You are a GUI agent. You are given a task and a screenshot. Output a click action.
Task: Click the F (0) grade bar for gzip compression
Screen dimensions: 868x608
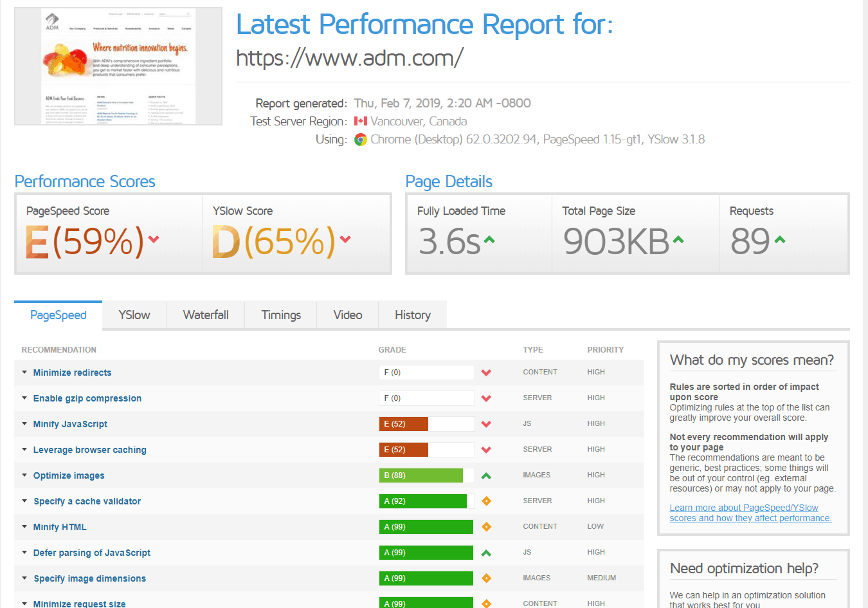tap(426, 398)
